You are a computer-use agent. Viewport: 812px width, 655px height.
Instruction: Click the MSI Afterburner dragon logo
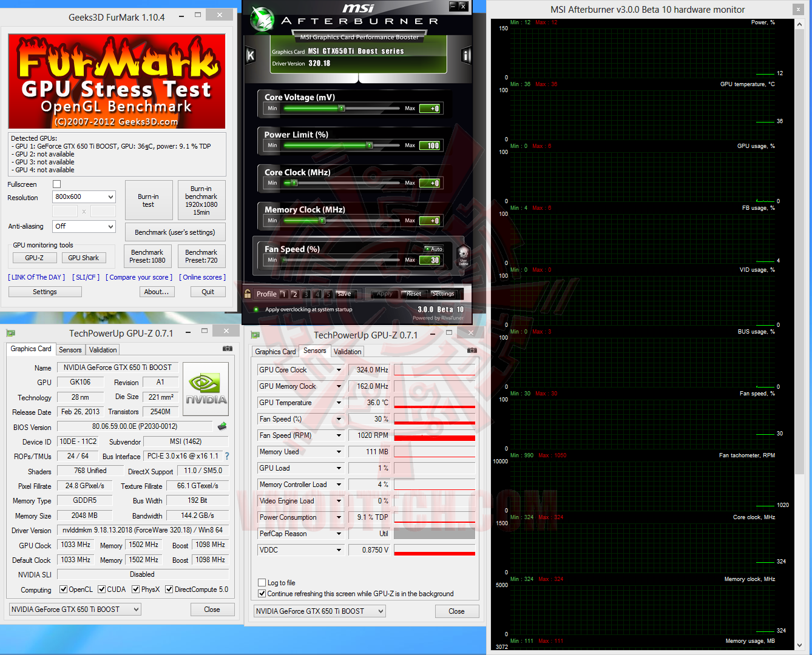pos(262,19)
